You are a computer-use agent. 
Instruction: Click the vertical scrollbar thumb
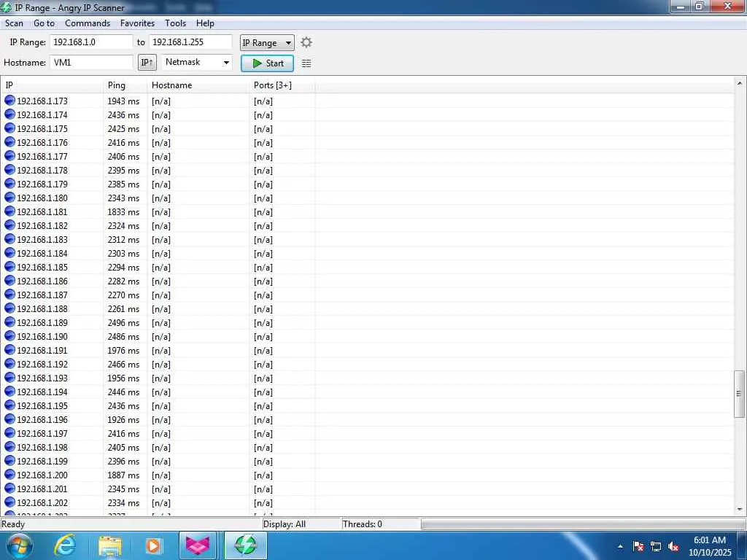click(739, 394)
